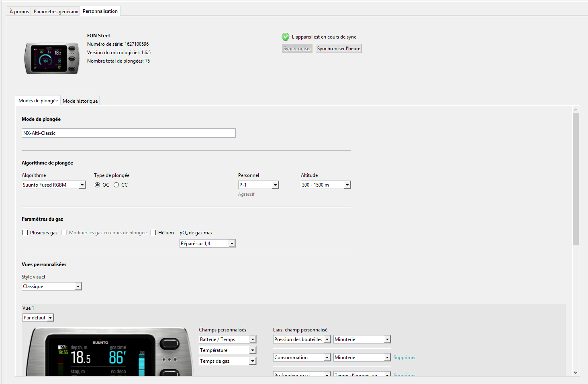Click the EON Steel device thumbnail image
588x384 pixels.
click(52, 58)
